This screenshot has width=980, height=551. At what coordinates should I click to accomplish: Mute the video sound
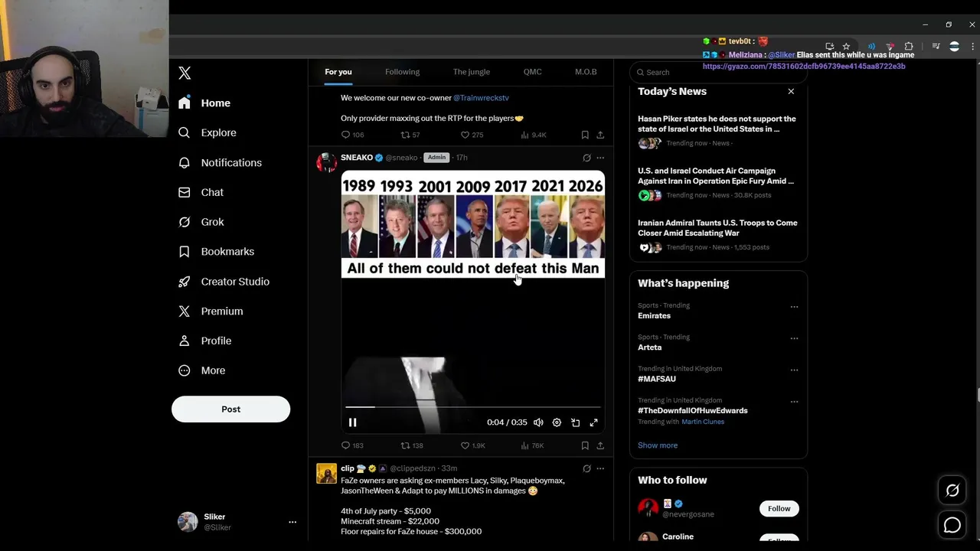tap(538, 422)
